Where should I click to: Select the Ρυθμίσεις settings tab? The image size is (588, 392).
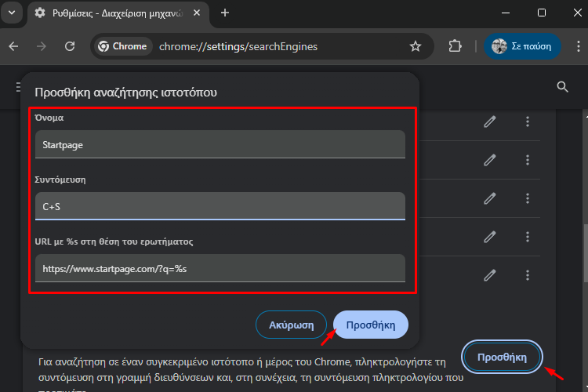[118, 13]
